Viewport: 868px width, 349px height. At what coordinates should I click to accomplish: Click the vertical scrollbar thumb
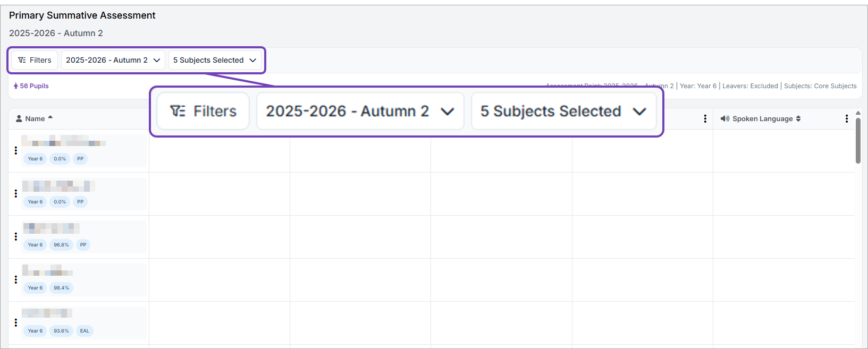(858, 140)
